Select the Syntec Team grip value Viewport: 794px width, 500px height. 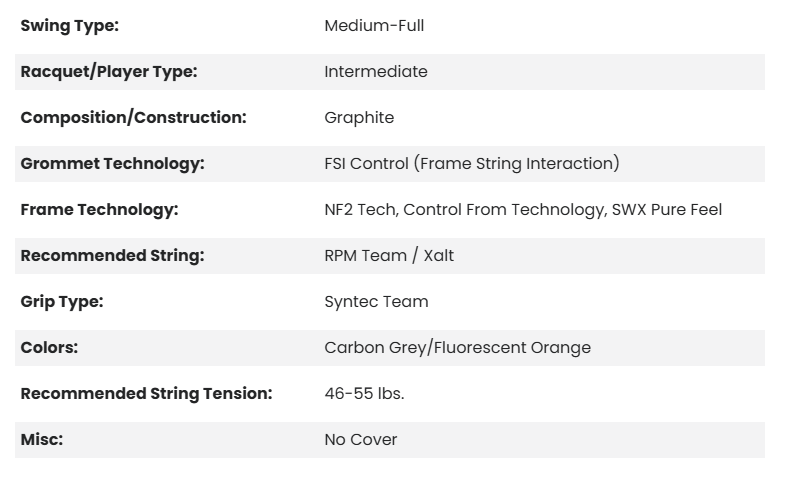376,302
